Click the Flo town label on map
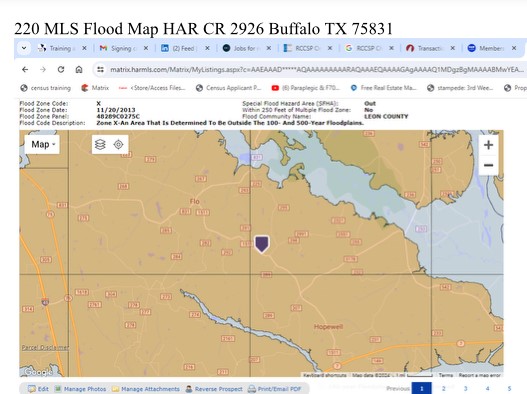This screenshot has height=394, width=527. pos(195,201)
